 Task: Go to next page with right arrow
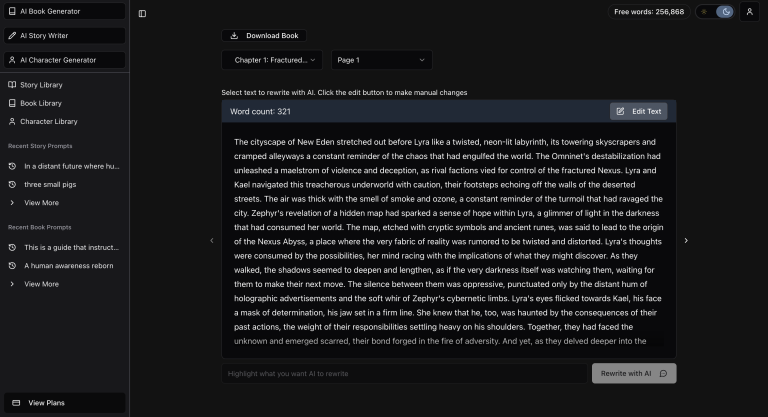685,240
